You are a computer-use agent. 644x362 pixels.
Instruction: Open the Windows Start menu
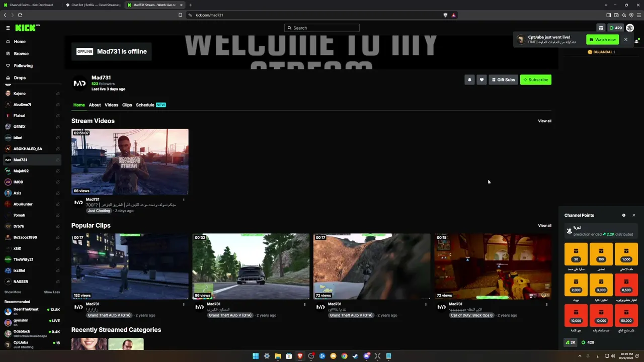coord(256,356)
